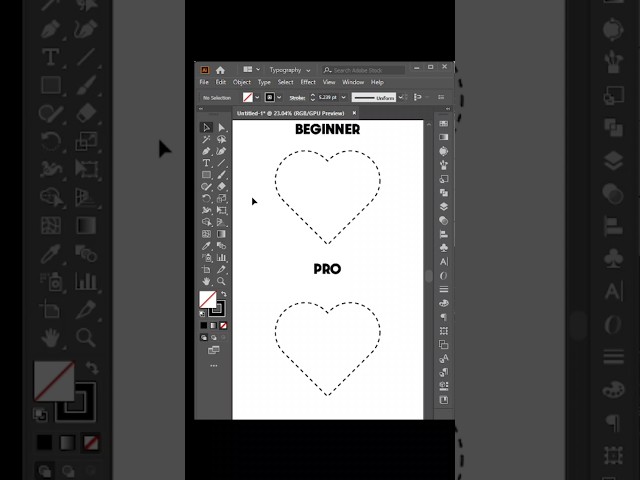Select the Line Segment tool

pos(222,163)
